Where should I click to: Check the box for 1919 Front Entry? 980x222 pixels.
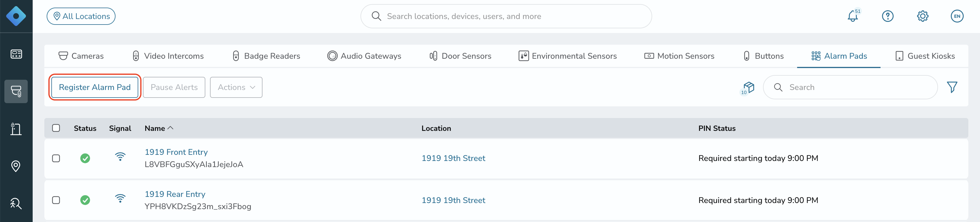point(56,158)
